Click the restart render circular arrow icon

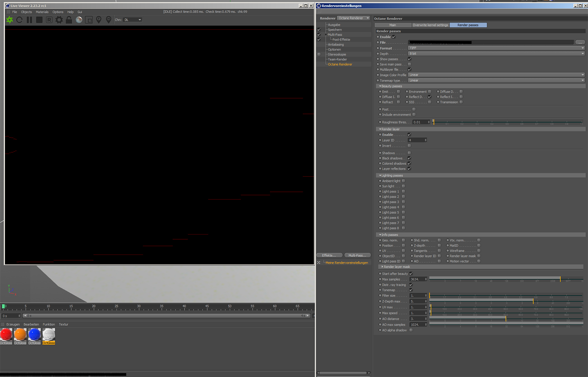[x=19, y=20]
